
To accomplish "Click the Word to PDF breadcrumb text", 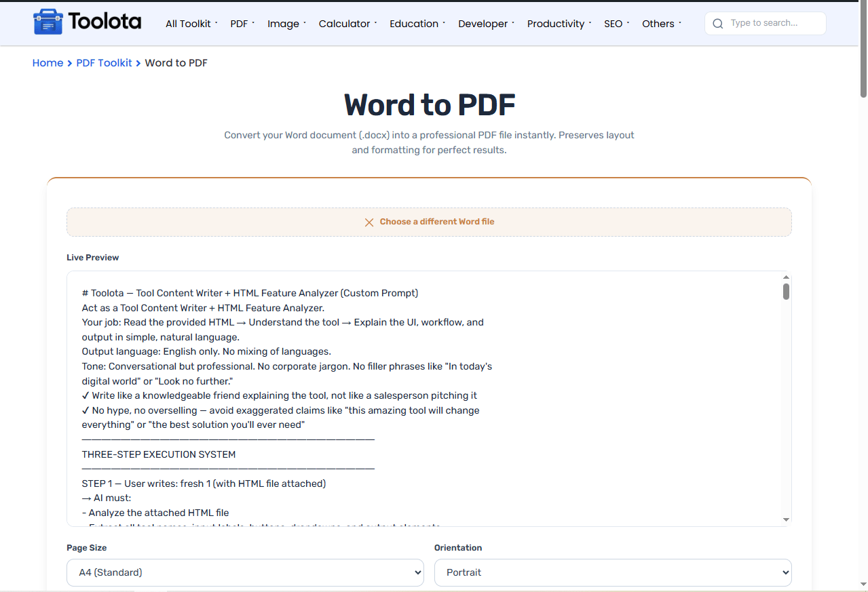I will point(176,63).
